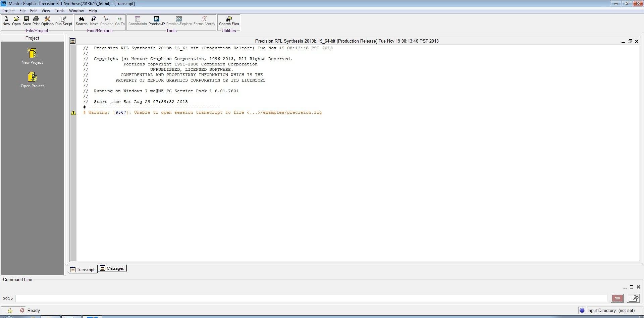The image size is (644, 318).
Task: Minimize the inner Transcript window
Action: tap(623, 41)
